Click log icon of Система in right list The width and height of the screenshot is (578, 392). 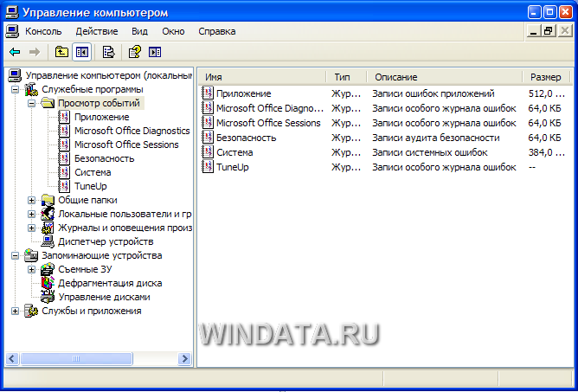click(x=208, y=152)
